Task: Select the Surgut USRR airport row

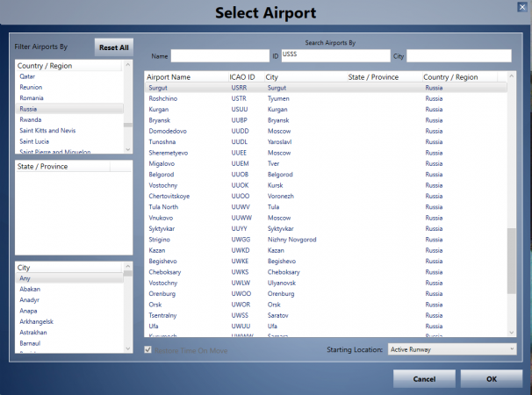Action: pos(326,88)
